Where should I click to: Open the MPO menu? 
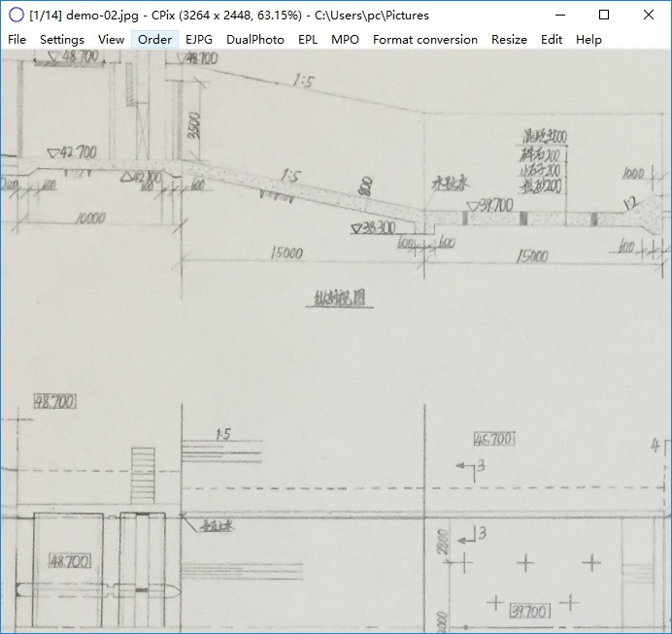[x=345, y=40]
